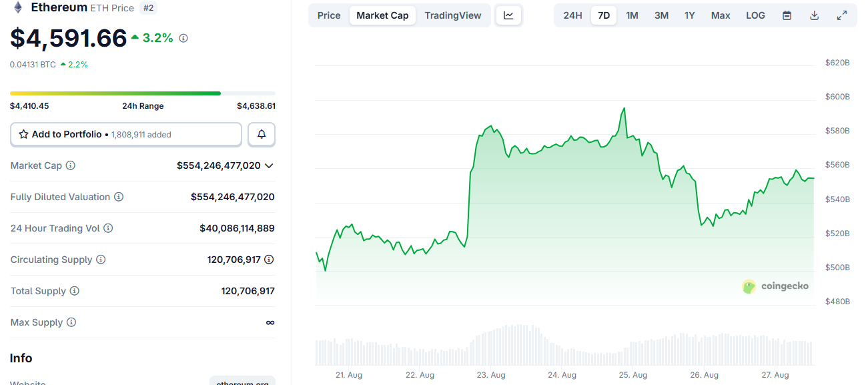Click the star icon in Add to Portfolio
The image size is (868, 385).
click(23, 134)
